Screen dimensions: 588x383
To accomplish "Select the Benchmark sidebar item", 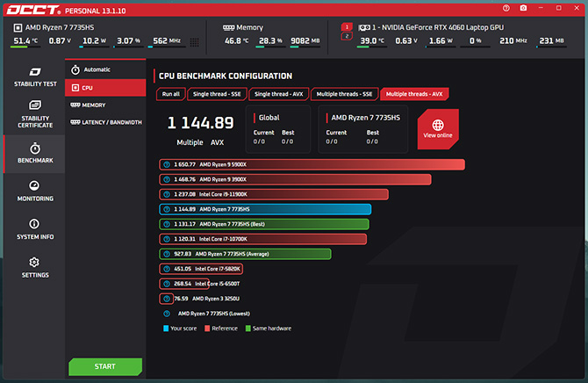I will pyautogui.click(x=35, y=154).
